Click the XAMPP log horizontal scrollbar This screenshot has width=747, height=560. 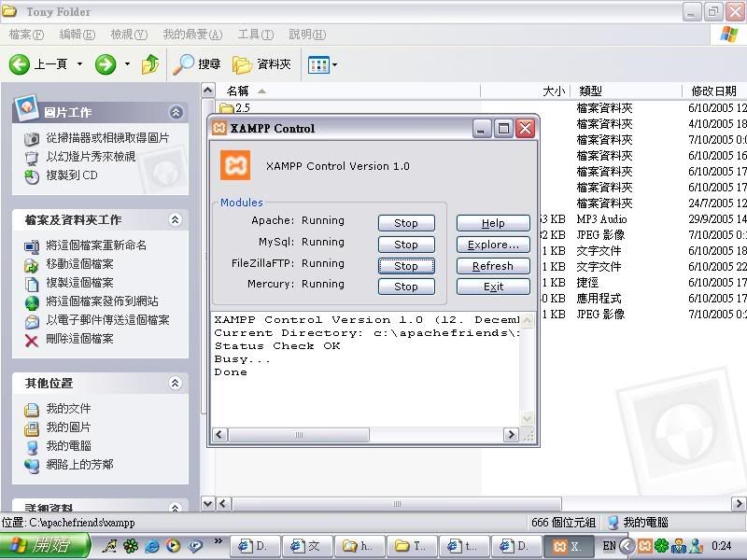click(364, 435)
